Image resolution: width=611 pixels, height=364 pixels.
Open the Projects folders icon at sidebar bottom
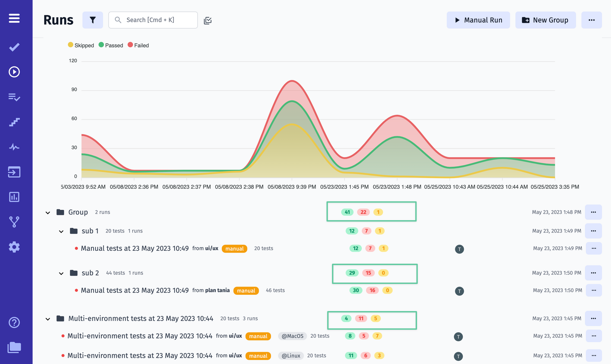click(x=14, y=347)
